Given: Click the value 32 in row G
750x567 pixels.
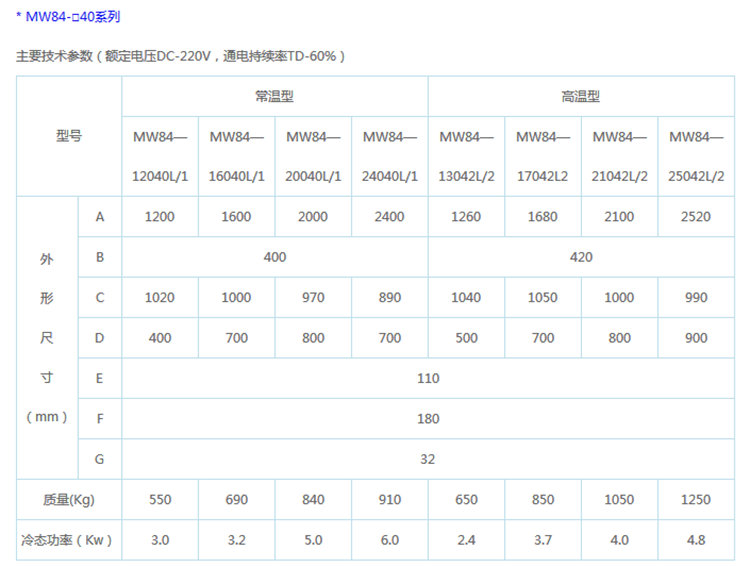Looking at the screenshot, I should pos(428,459).
